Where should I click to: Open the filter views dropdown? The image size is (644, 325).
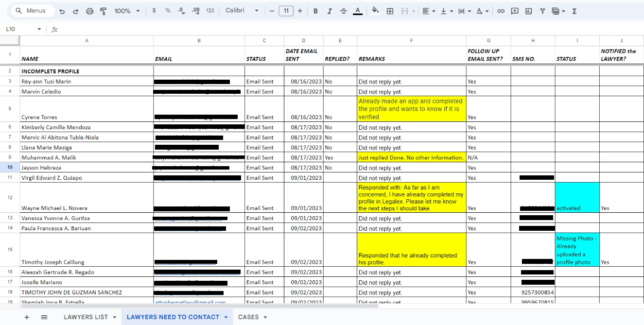[x=558, y=11]
